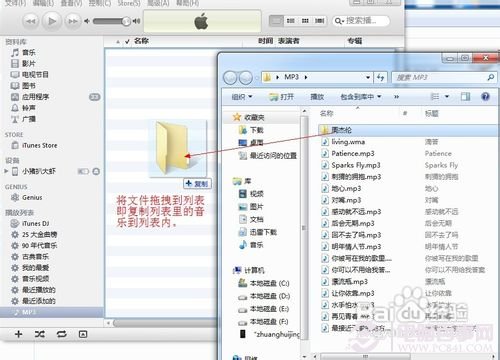Screen dimensions: 500x360
Task: Open the Explorer address bar dropdown
Action: click(368, 77)
